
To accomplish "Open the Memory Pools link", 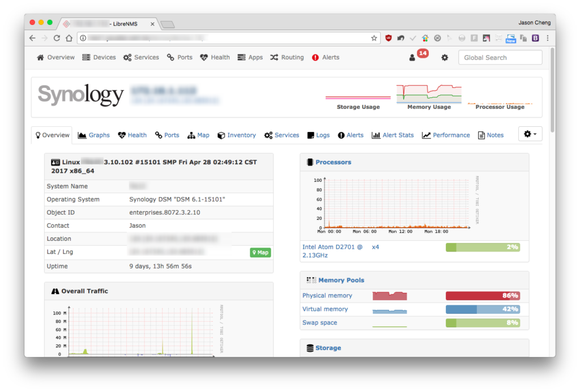I will click(341, 280).
